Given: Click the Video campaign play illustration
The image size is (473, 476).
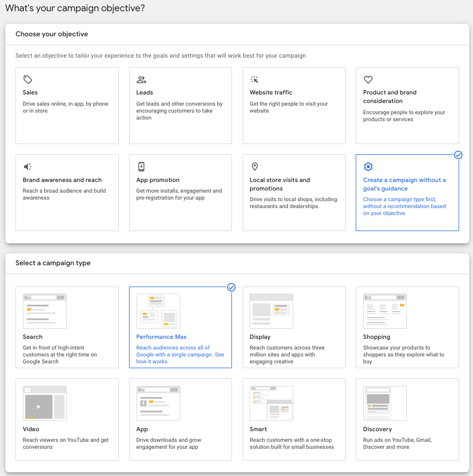Looking at the screenshot, I should [x=45, y=403].
